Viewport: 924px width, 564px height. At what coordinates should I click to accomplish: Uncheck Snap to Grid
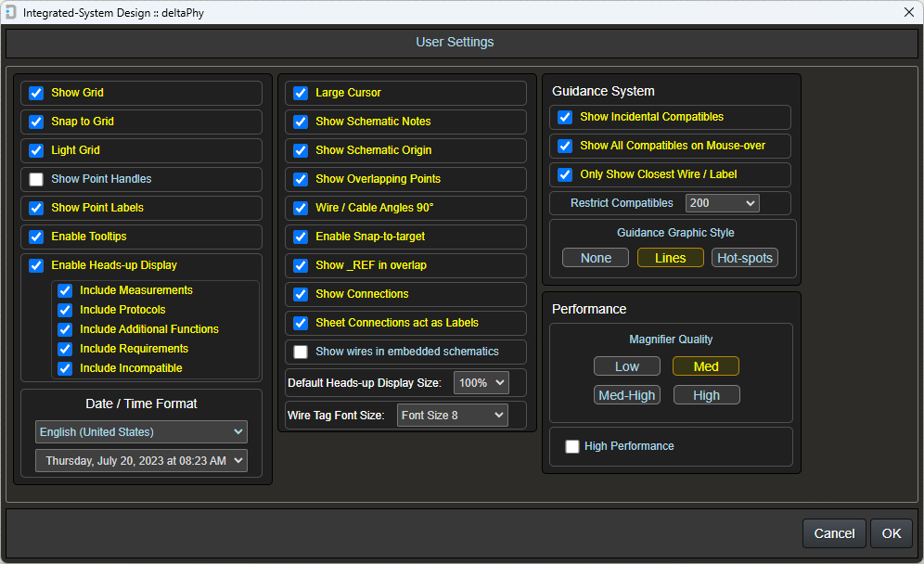tap(35, 122)
